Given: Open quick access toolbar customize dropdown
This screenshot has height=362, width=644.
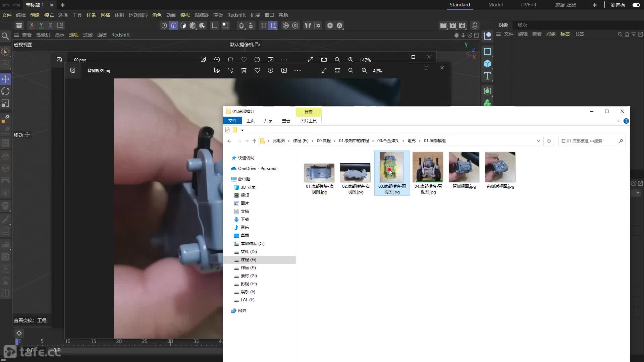Looking at the screenshot, I should [242, 130].
